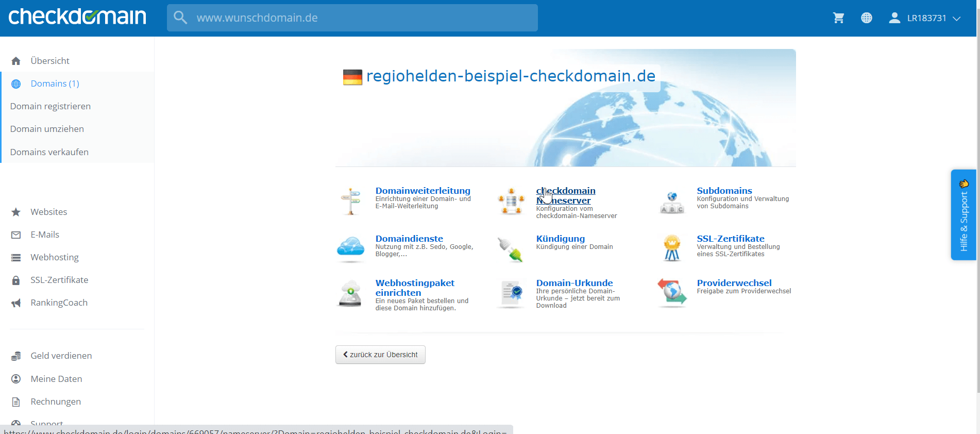The height and width of the screenshot is (434, 980).
Task: Click the Webhostingpaket einrichten drive icon
Action: pyautogui.click(x=350, y=293)
